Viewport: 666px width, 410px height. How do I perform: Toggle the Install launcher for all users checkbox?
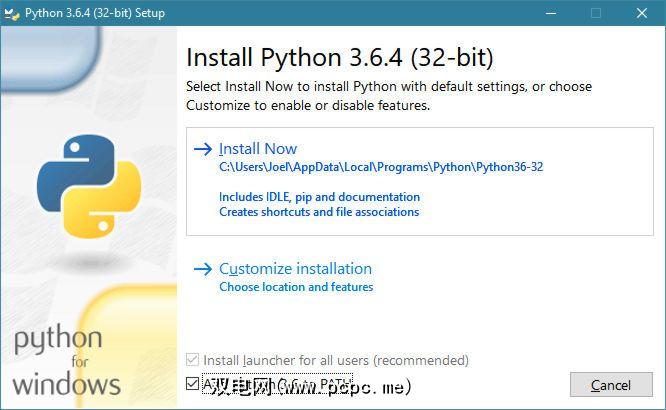pos(193,360)
